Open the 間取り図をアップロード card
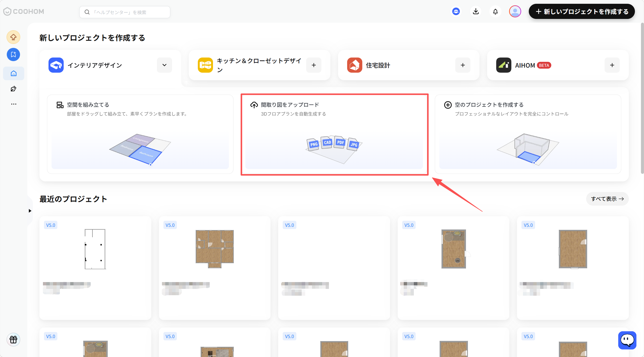The width and height of the screenshot is (644, 357). [x=334, y=134]
